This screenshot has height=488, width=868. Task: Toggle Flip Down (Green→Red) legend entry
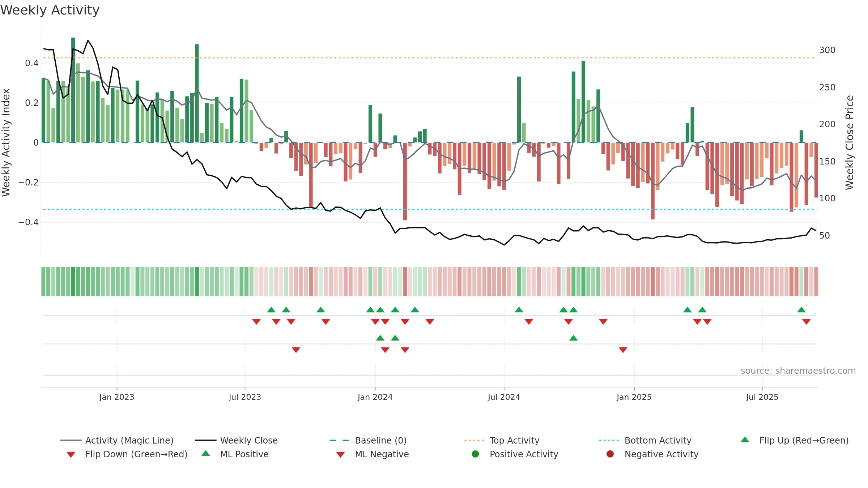click(x=127, y=454)
